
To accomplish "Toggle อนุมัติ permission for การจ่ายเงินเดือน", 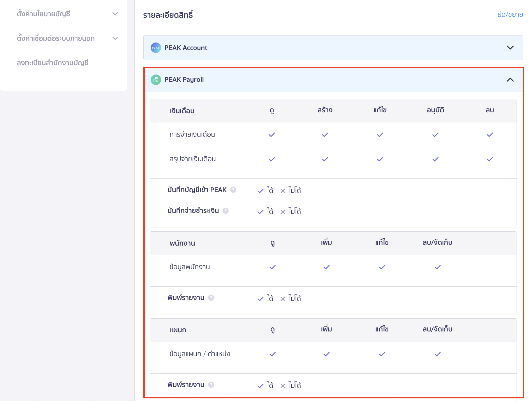I will (x=435, y=135).
